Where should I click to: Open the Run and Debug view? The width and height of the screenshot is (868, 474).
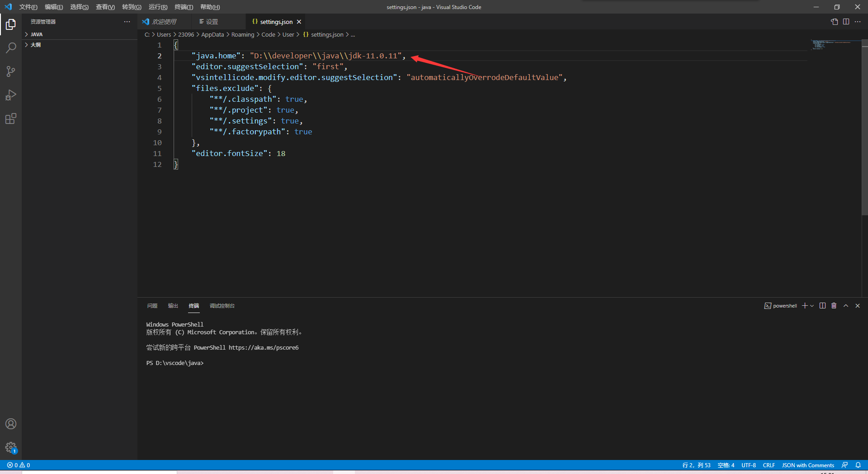[11, 95]
